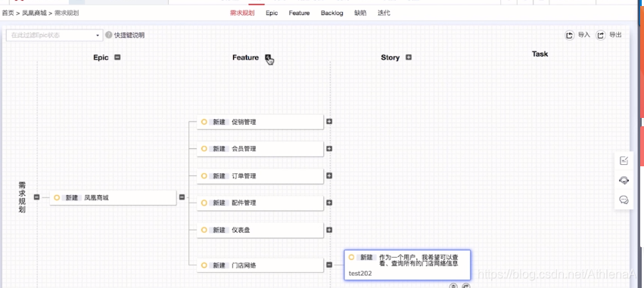644x288 pixels.
Task: Click status circle on 会员管理 card
Action: tap(204, 149)
